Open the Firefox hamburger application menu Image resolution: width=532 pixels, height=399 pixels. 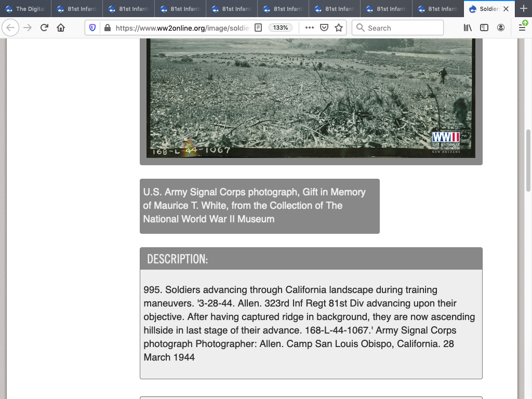pos(522,28)
